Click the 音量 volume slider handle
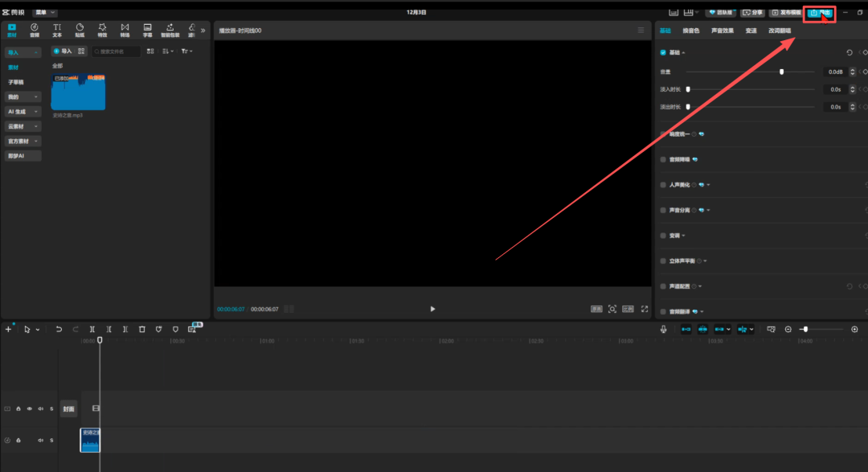This screenshot has height=472, width=868. 781,72
